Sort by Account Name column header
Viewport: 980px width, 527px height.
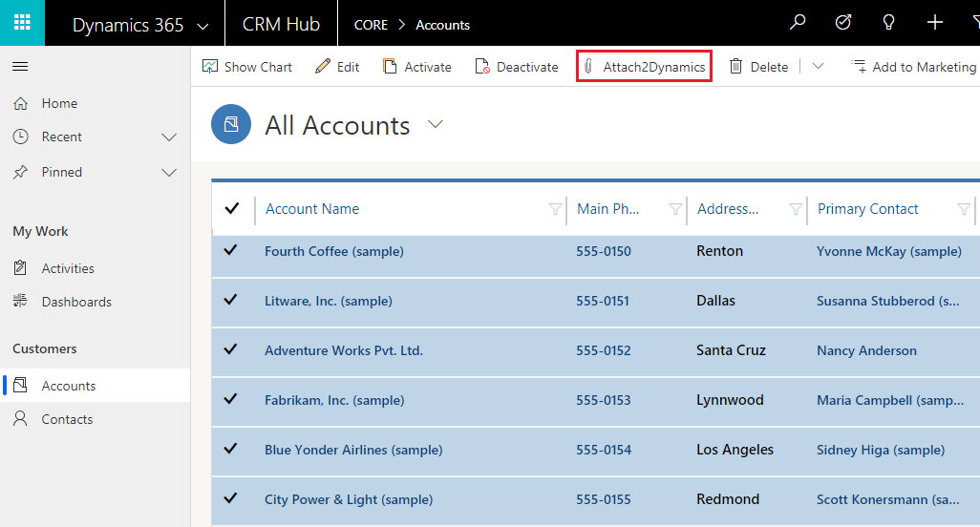click(312, 208)
